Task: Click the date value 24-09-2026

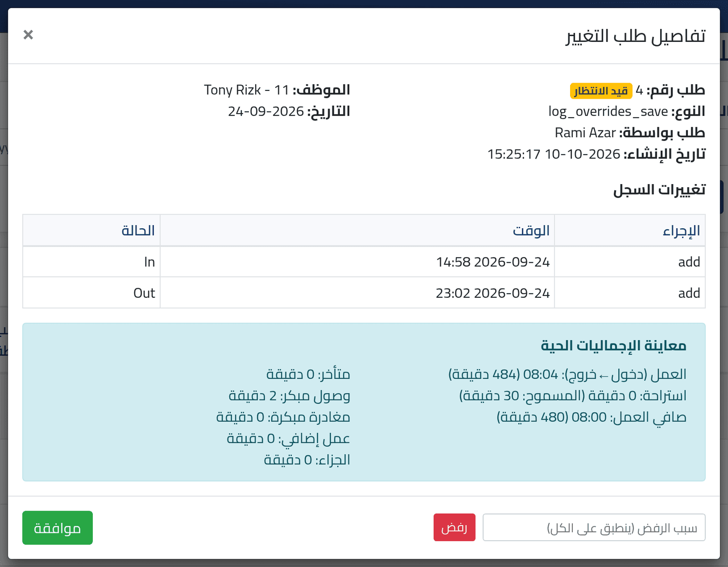Action: tap(266, 111)
